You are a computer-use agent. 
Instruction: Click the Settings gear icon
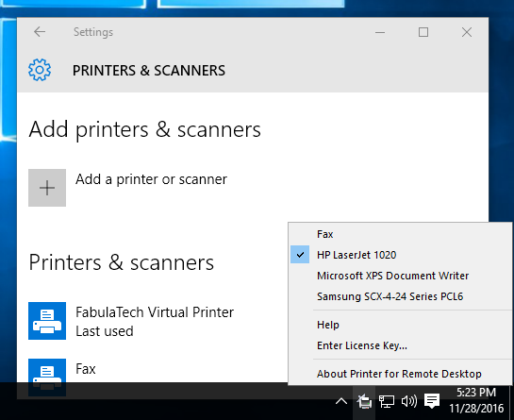point(40,70)
